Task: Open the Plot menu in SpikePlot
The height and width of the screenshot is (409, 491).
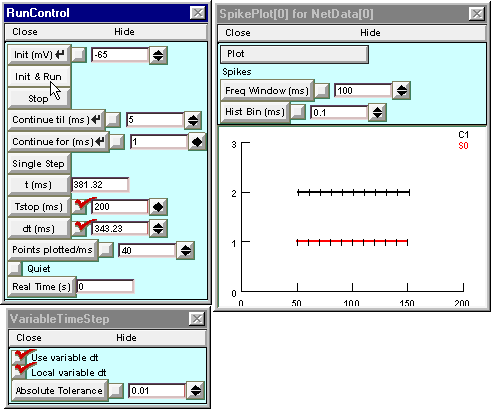Action: [x=294, y=54]
